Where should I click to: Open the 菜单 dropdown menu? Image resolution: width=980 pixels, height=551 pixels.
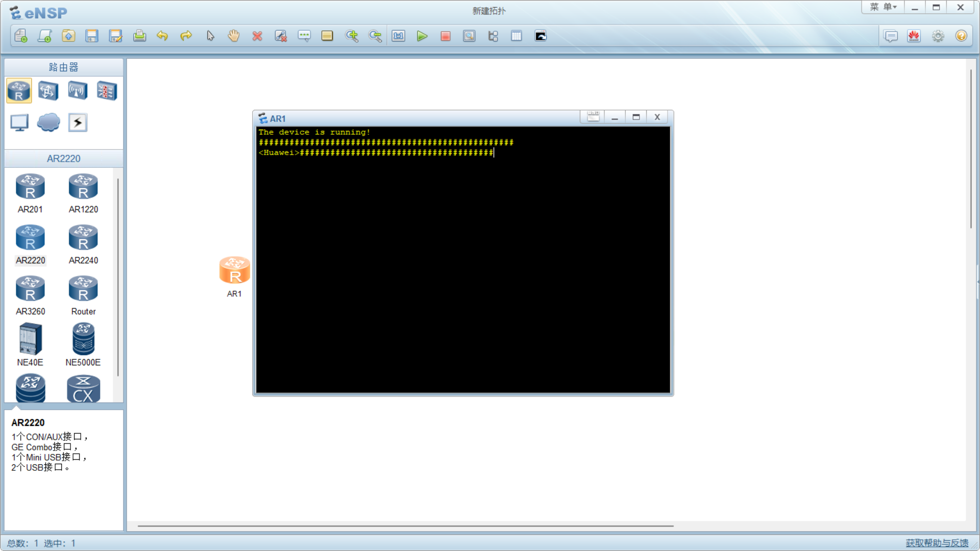pos(883,7)
